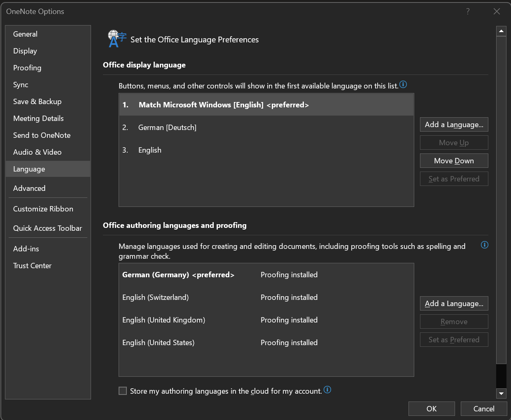Image resolution: width=511 pixels, height=420 pixels.
Task: Open the Add-ins page
Action: tap(48, 249)
